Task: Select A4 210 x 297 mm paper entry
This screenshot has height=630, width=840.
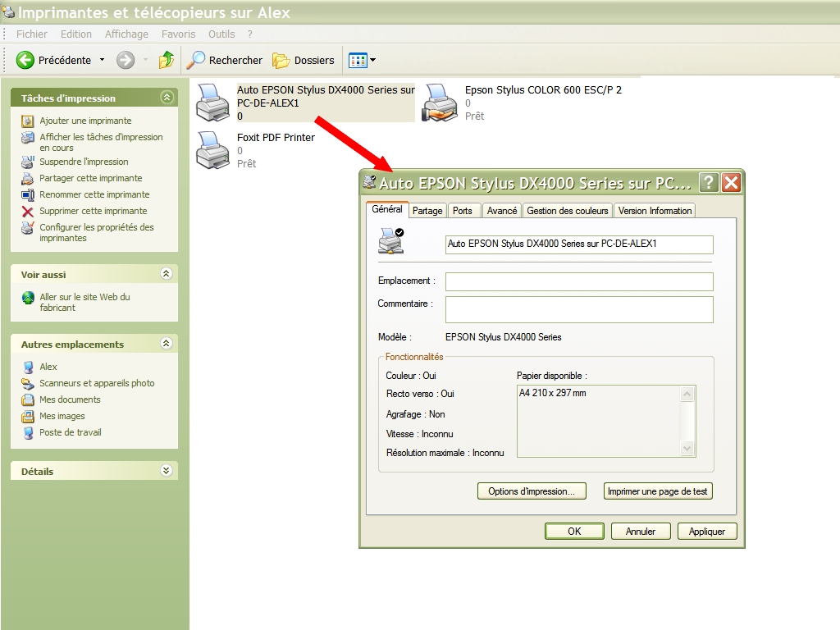Action: (552, 393)
